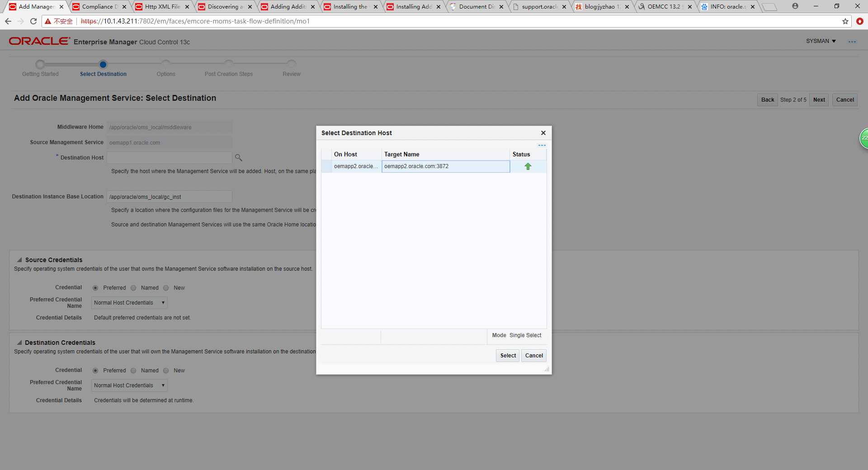Switch to the support.oracle tab

coord(539,7)
